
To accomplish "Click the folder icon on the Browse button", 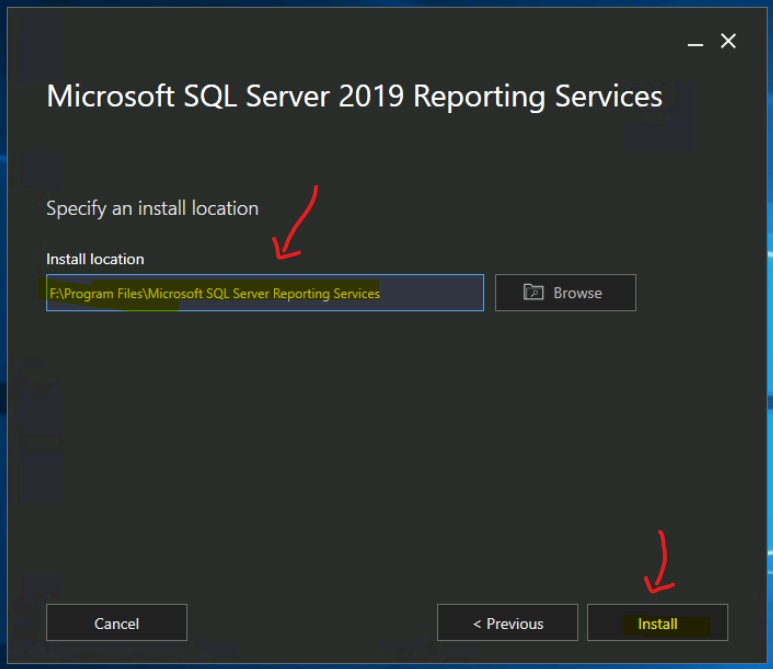I will click(533, 292).
